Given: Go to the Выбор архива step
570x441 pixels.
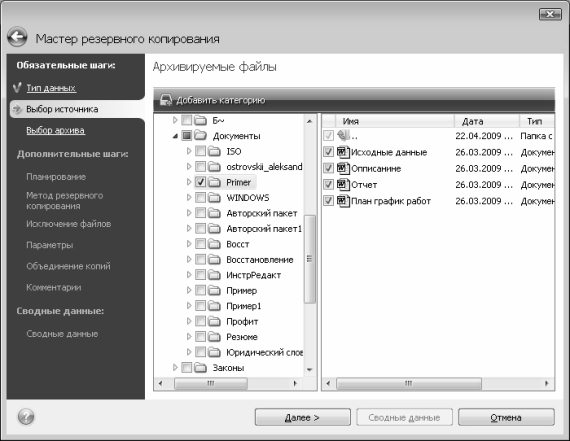Looking at the screenshot, I should (55, 130).
